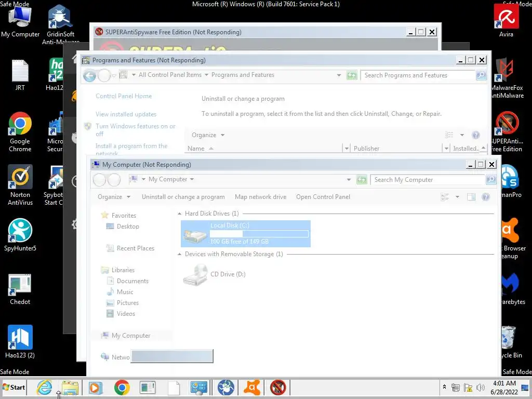Click View installed updates link
Screen dimensions: 532x399
point(126,114)
